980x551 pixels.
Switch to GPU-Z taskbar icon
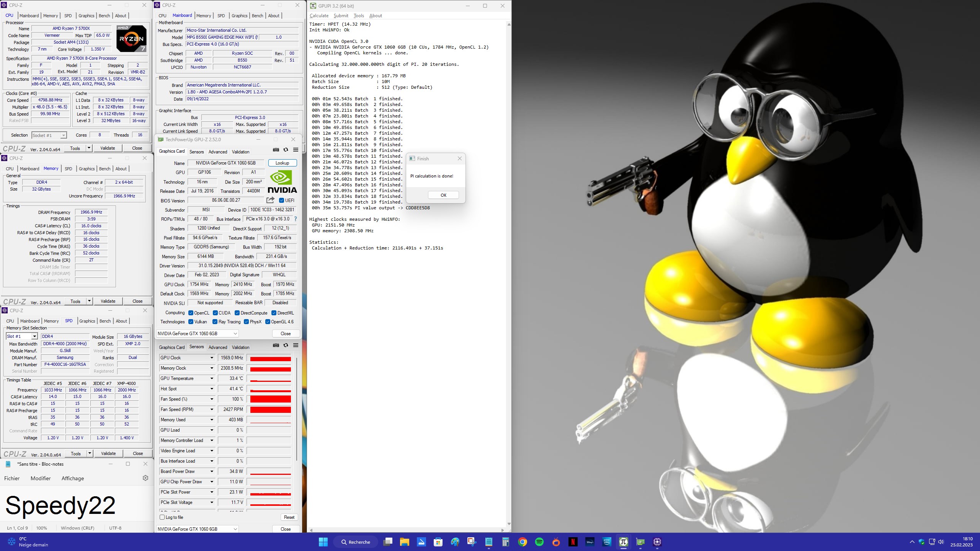[x=640, y=542]
